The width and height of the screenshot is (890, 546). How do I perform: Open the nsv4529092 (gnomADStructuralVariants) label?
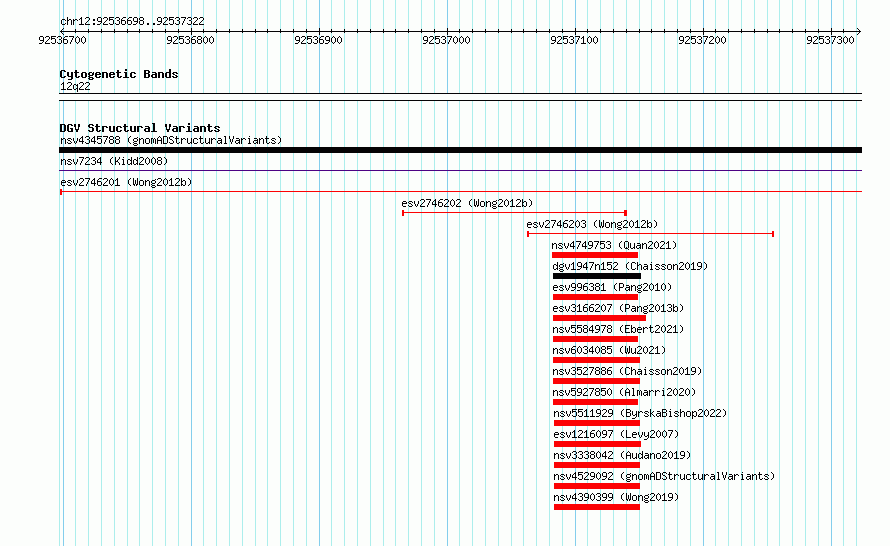[664, 476]
